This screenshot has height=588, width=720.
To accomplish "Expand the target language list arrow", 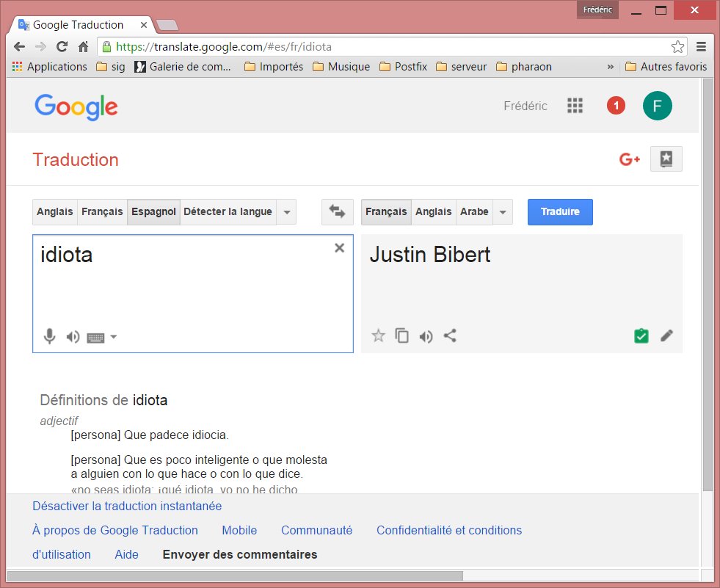I will [x=503, y=212].
